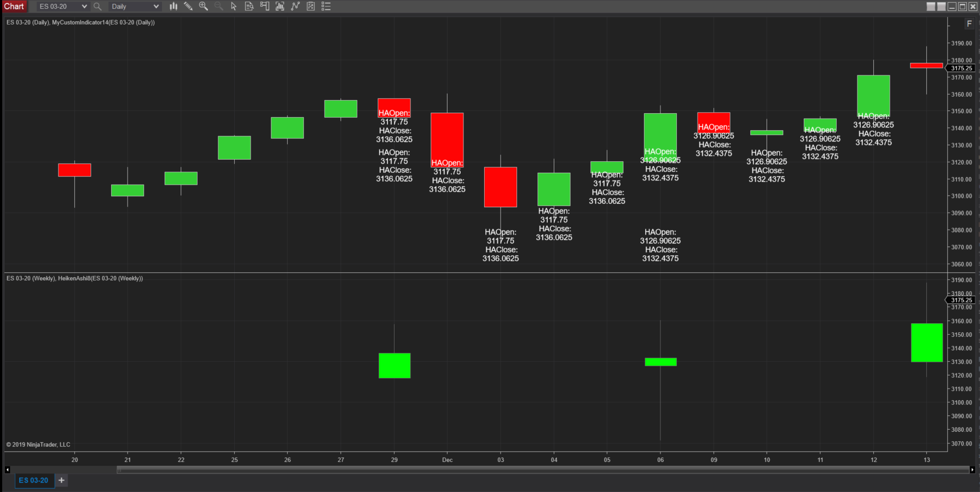Add a new tab with plus button
This screenshot has width=980, height=492.
(61, 481)
